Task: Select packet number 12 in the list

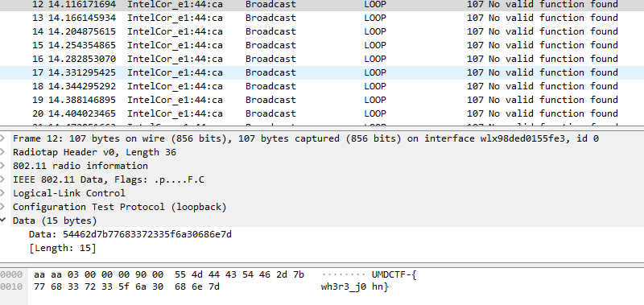Action: (x=322, y=5)
